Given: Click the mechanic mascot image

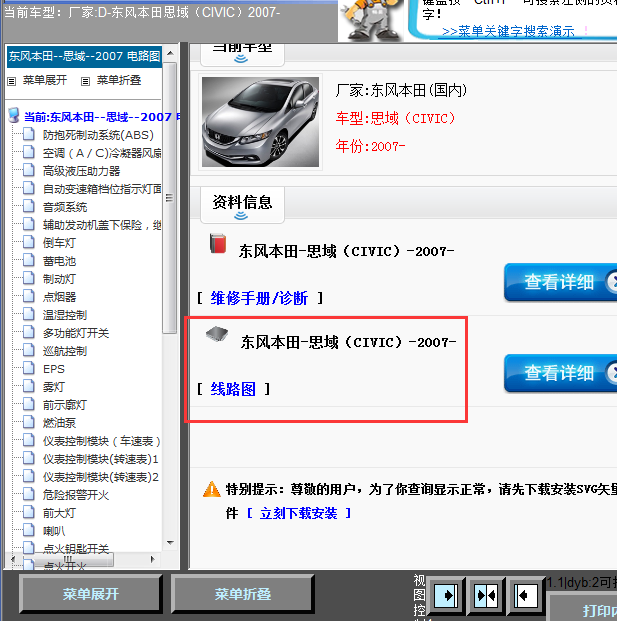Looking at the screenshot, I should (371, 20).
